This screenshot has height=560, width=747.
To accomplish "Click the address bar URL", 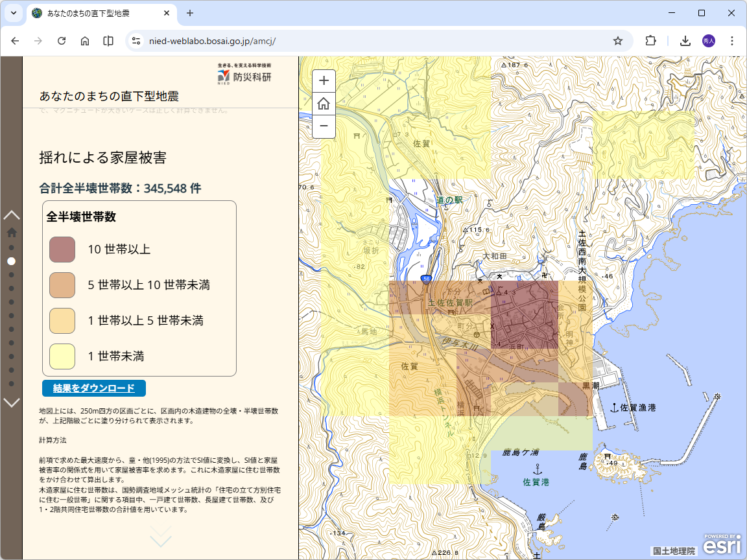I will (213, 41).
